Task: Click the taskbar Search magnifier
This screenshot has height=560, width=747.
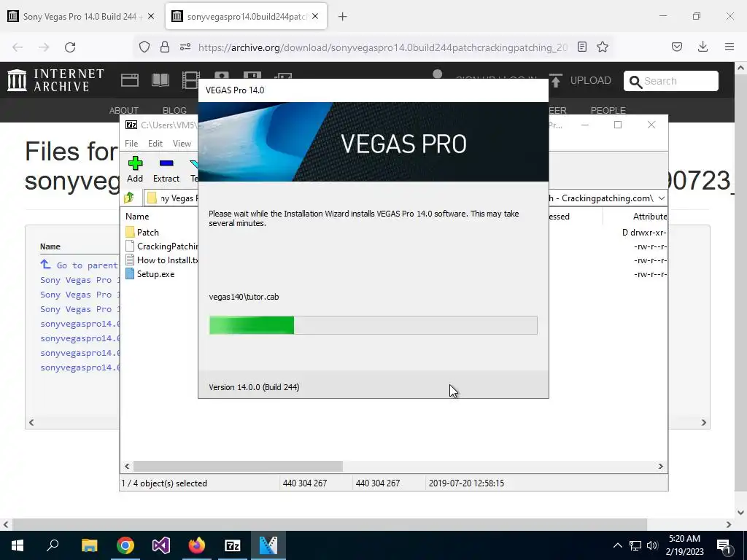Action: [x=53, y=545]
